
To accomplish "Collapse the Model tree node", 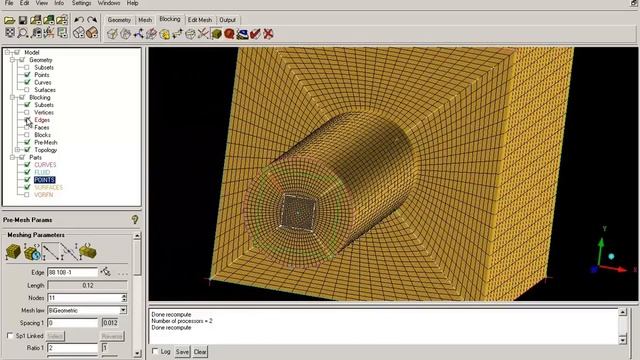I will [x=7, y=52].
